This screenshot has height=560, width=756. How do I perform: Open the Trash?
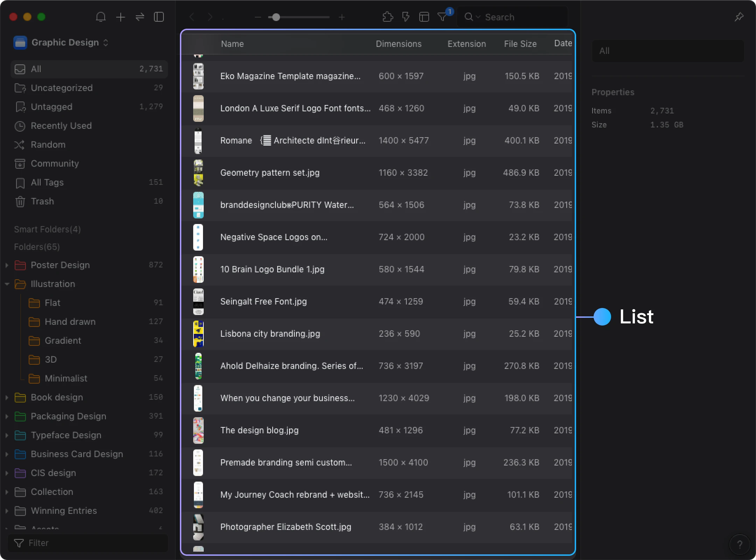tap(89, 201)
